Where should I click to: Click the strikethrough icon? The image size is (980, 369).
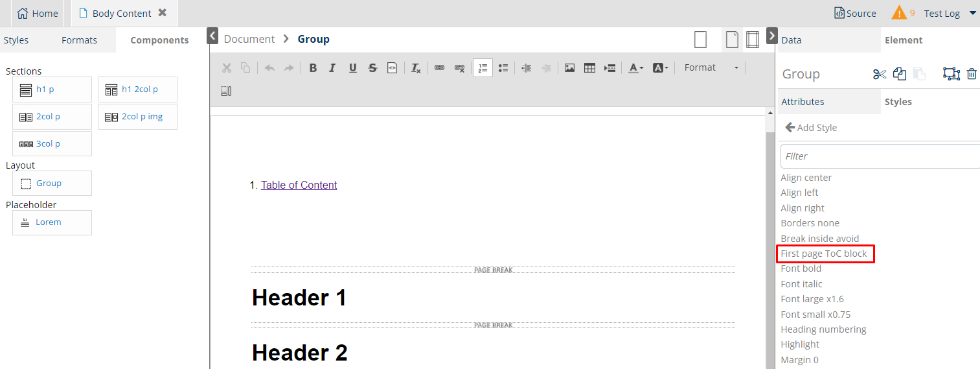(x=372, y=68)
